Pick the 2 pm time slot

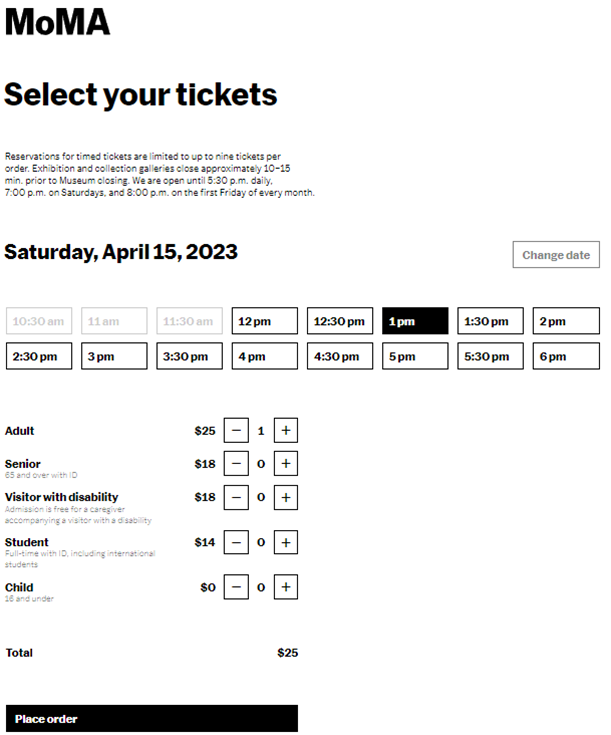pyautogui.click(x=566, y=321)
